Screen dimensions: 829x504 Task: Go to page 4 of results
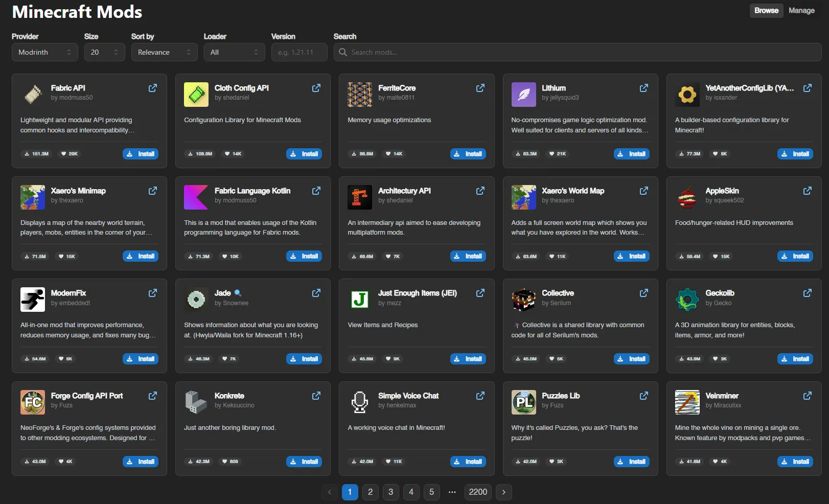411,492
